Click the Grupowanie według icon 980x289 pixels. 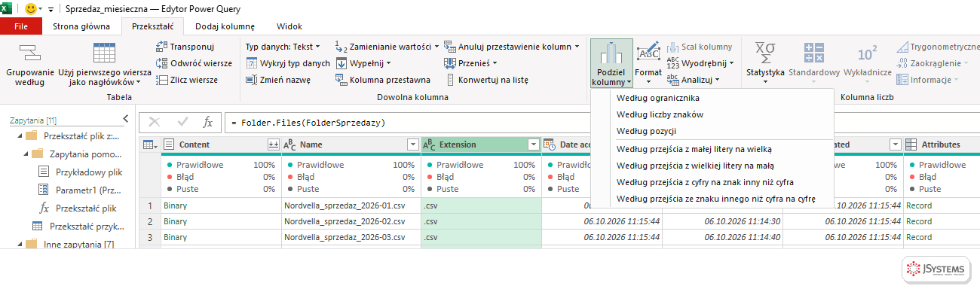pyautogui.click(x=29, y=53)
